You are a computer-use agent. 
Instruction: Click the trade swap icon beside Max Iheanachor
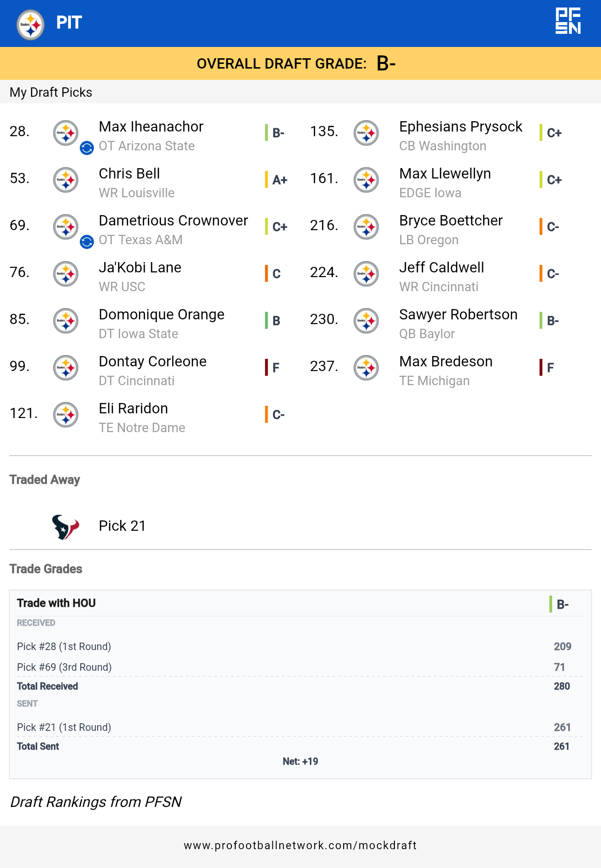(x=87, y=148)
